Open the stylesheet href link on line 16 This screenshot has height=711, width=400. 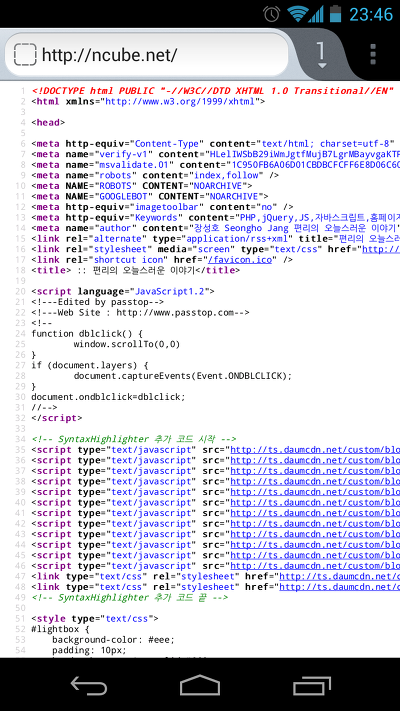coord(380,249)
